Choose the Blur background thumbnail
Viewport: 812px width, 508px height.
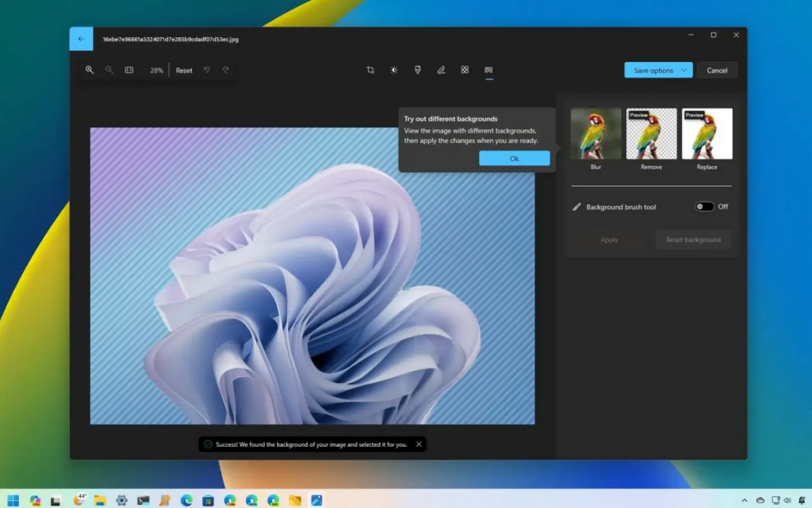(596, 133)
